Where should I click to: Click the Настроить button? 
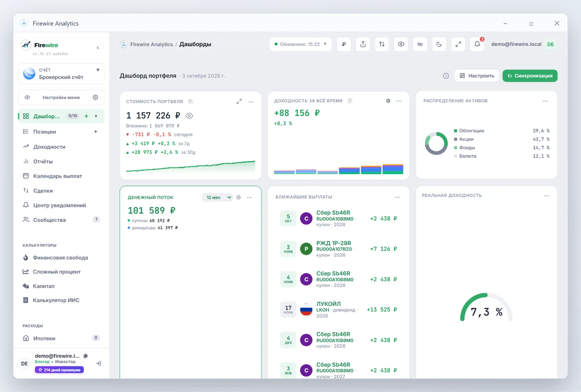tap(476, 76)
